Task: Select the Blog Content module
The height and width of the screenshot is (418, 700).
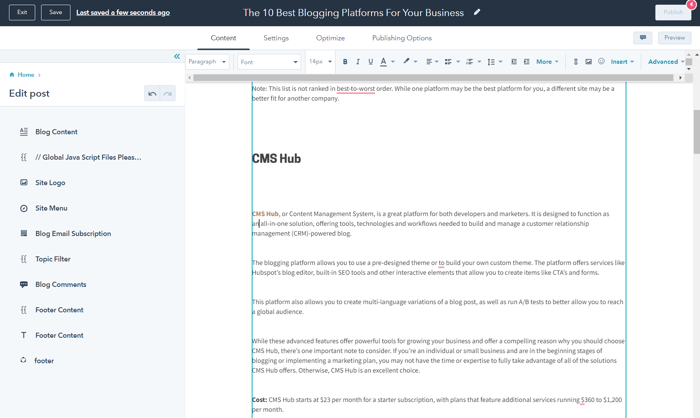Action: pyautogui.click(x=56, y=132)
